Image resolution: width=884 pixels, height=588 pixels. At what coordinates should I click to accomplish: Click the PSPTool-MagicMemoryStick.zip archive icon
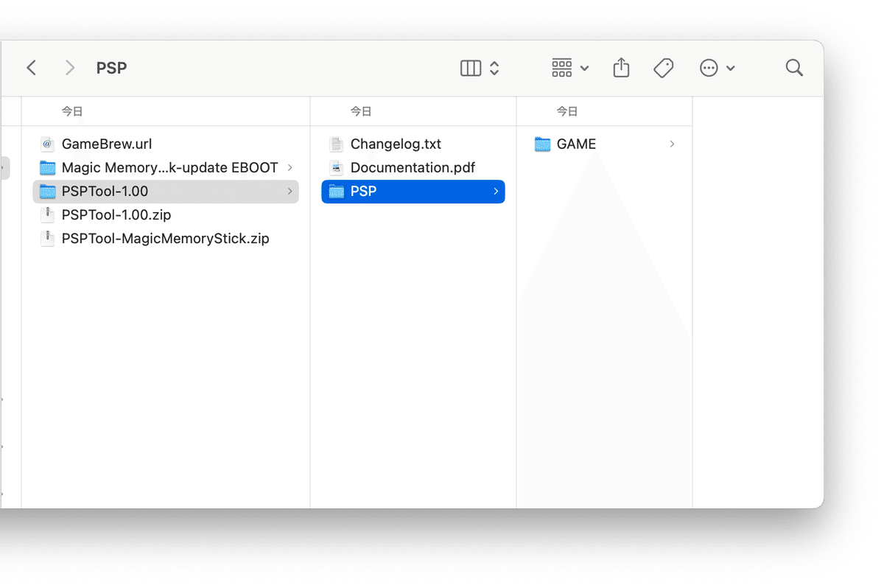[x=48, y=239]
